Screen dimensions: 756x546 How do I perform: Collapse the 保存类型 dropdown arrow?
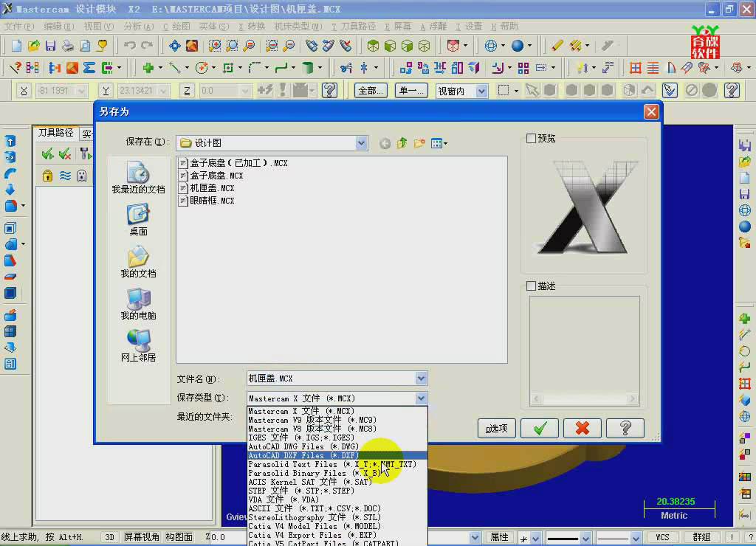[x=421, y=398]
